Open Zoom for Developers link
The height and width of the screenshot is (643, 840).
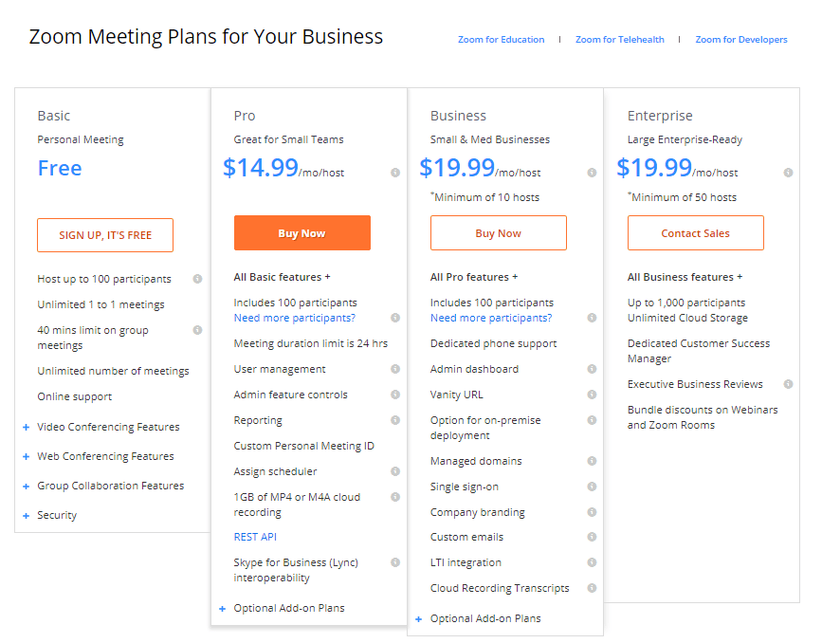click(x=741, y=40)
